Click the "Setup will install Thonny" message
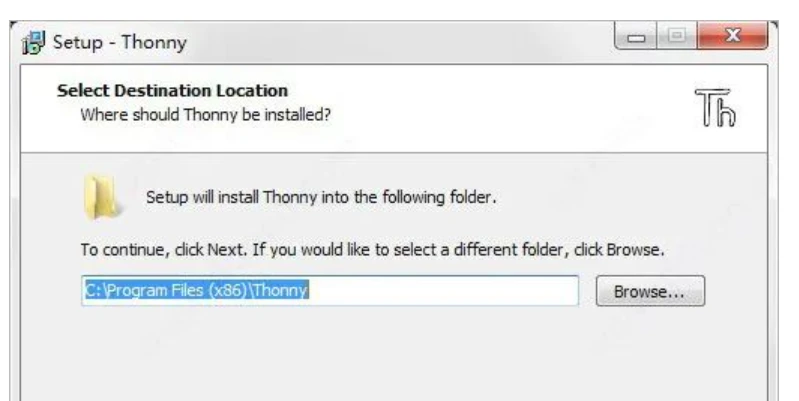The width and height of the screenshot is (799, 401). (320, 196)
